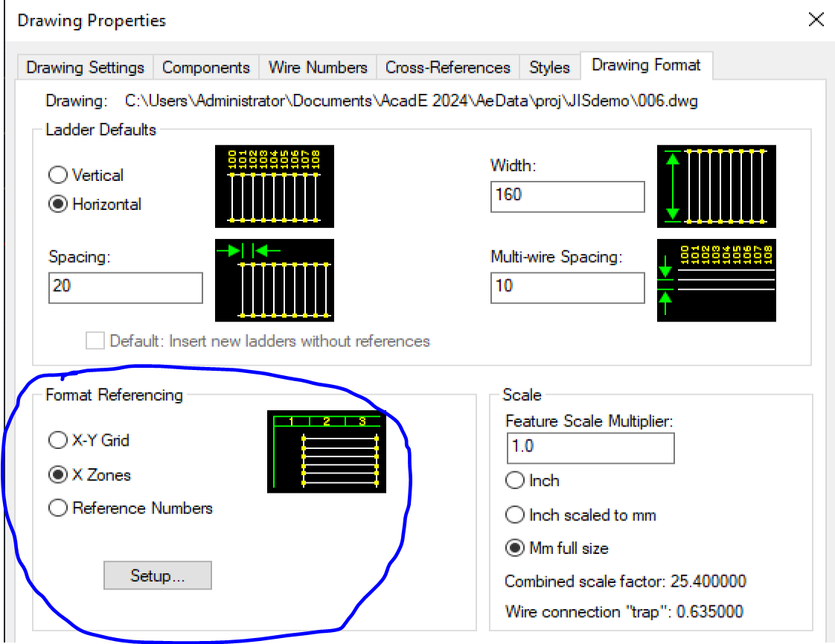Select Reference Numbers referencing
This screenshot has height=644, width=835.
[x=57, y=508]
